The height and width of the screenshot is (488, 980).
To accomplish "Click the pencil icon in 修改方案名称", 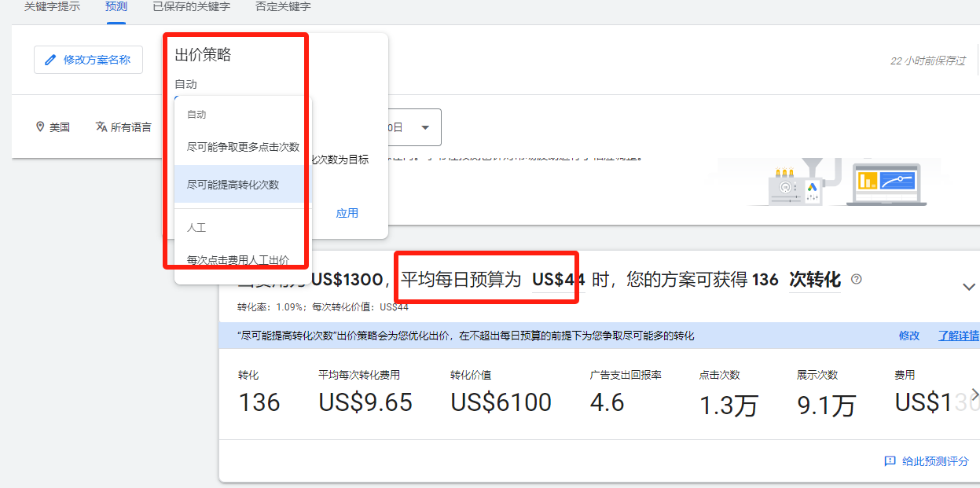I will tap(51, 60).
